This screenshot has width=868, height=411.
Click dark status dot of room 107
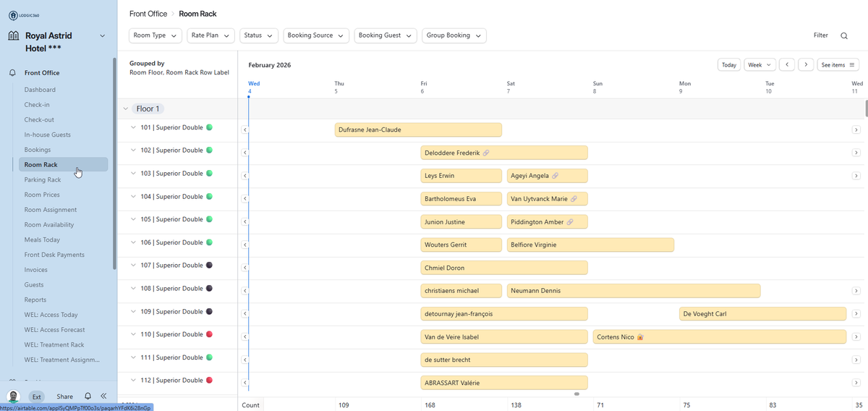(209, 266)
